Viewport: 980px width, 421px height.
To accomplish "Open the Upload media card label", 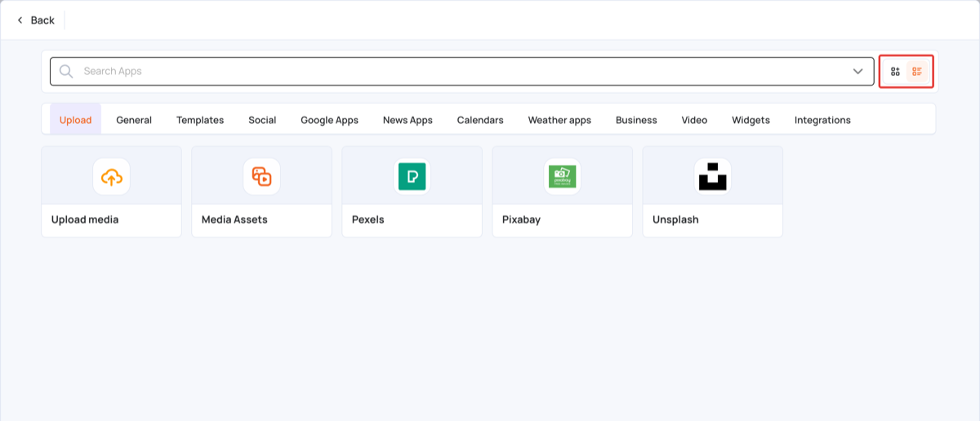I will pos(85,219).
